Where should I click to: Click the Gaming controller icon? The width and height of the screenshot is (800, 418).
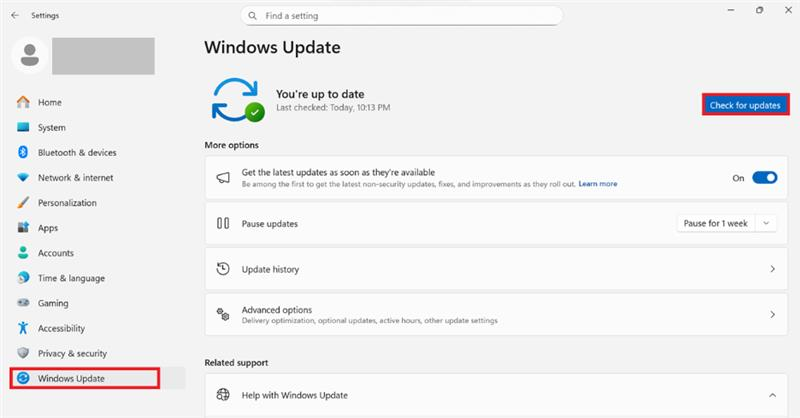(x=23, y=303)
